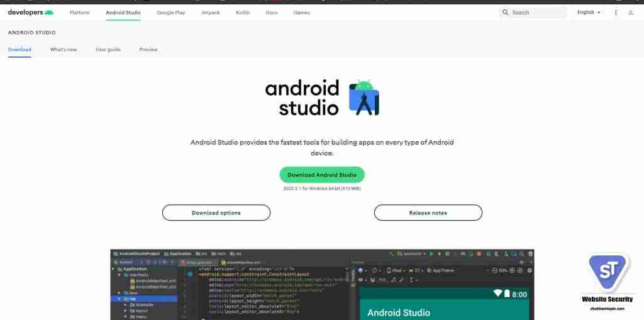Image resolution: width=644 pixels, height=320 pixels.
Task: Click the magnifier icon in the search box
Action: coord(505,13)
